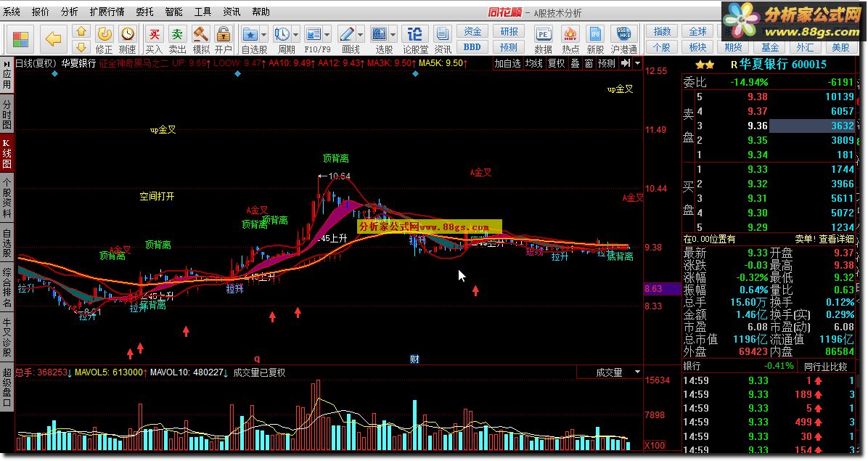Viewport: 868px width, 461px height.
Task: Click the 同行业比较 link
Action: (825, 367)
